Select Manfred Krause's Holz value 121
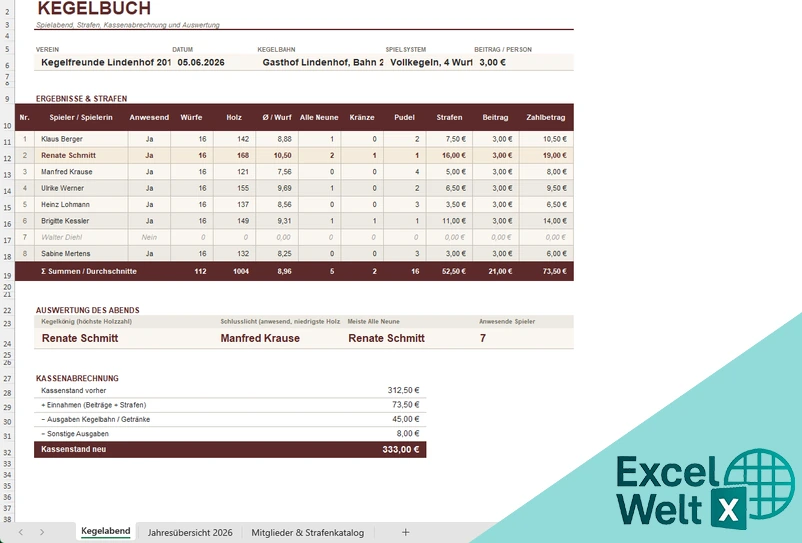The width and height of the screenshot is (802, 543). (x=234, y=172)
